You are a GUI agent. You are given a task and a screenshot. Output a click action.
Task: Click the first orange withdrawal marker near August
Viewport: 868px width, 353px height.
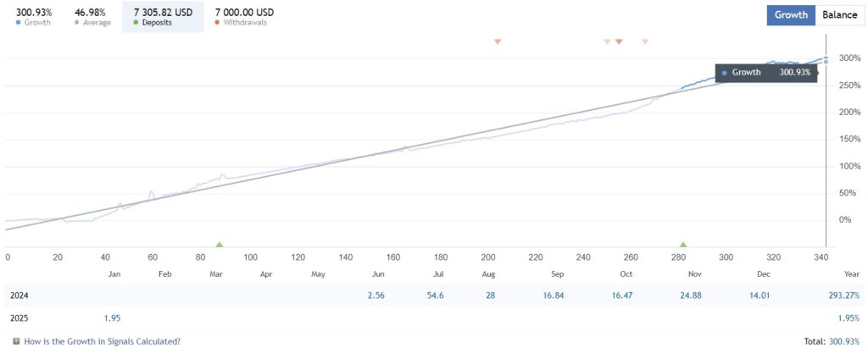click(498, 41)
